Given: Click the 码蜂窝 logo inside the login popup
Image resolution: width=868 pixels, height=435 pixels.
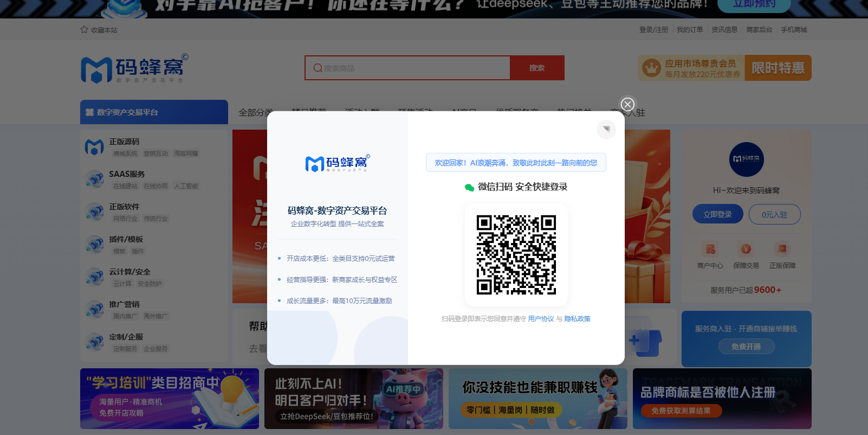Looking at the screenshot, I should (x=337, y=163).
